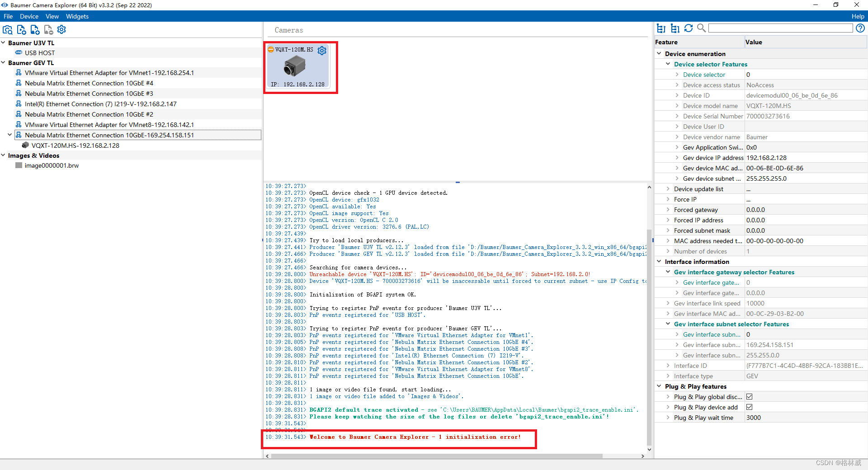Click the Feature column header
The image size is (868, 470).
pos(699,42)
